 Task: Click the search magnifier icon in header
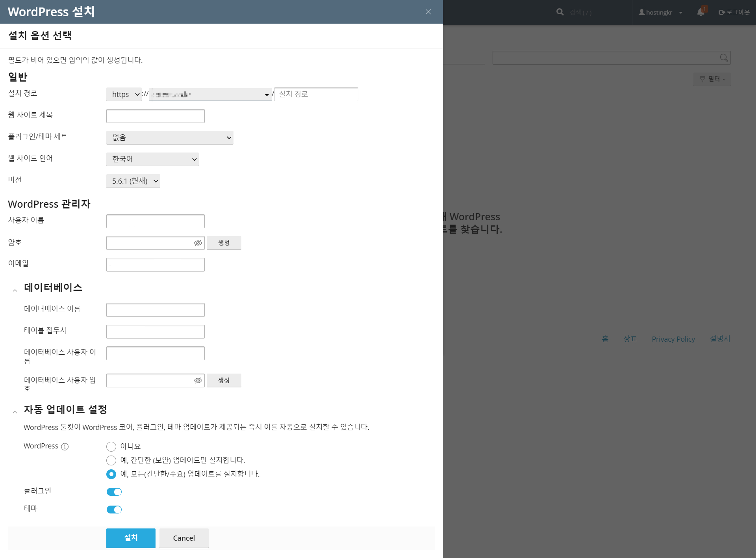(560, 12)
